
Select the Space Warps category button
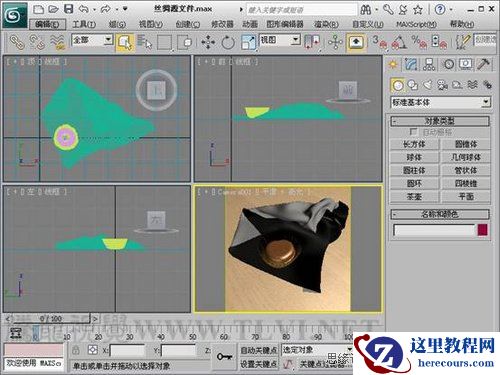coord(472,85)
